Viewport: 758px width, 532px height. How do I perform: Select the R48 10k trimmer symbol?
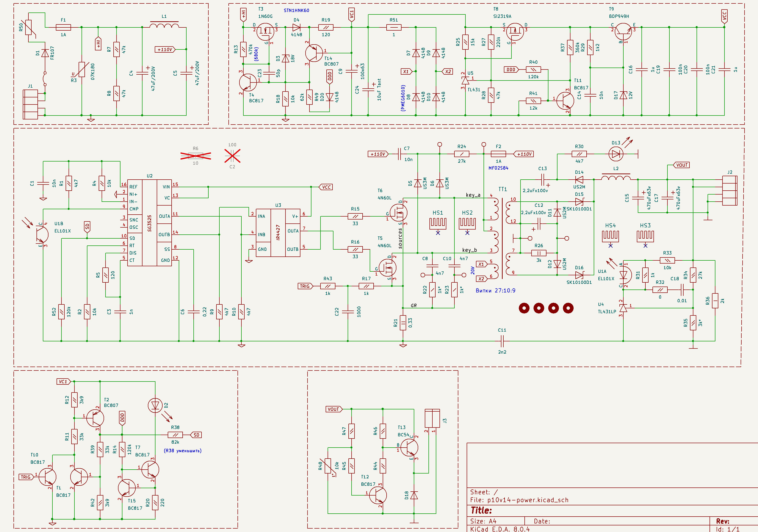[x=328, y=466]
